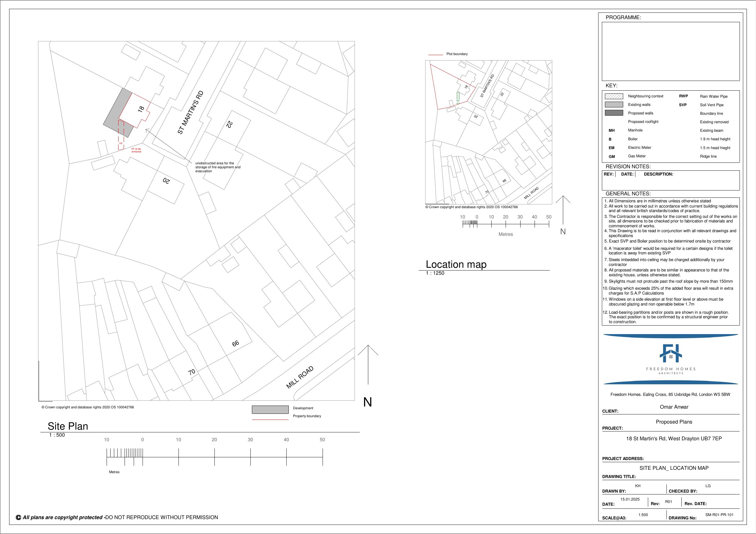Click the red Plot boundary legend line
Viewport: 756px width, 534px height.
coord(435,55)
